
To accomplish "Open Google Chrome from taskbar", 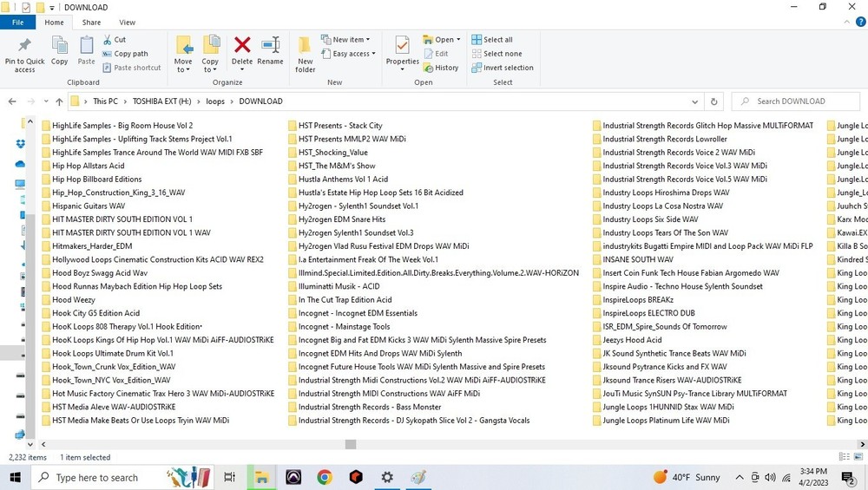I will point(325,477).
